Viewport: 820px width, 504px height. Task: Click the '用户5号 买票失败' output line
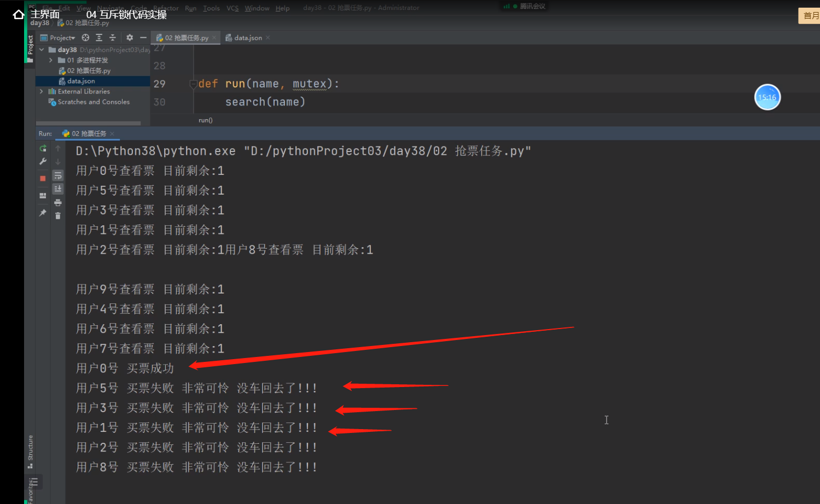click(x=196, y=388)
